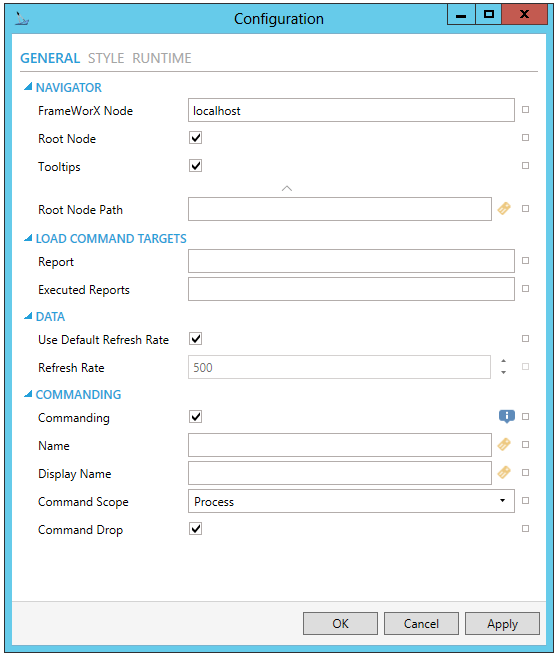Open the Command Scope dropdown

tap(351, 501)
